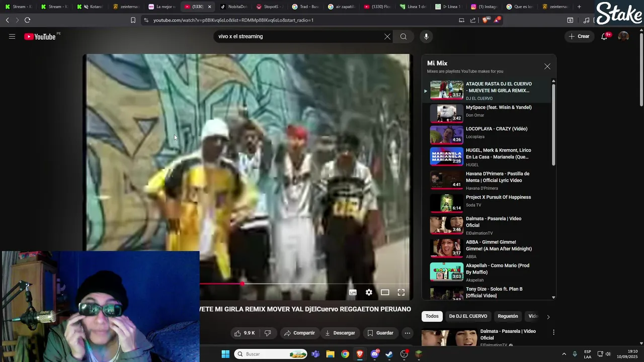Open the recommended Dalmata - Pasarela thumbnail
The height and width of the screenshot is (362, 644).
point(449,337)
